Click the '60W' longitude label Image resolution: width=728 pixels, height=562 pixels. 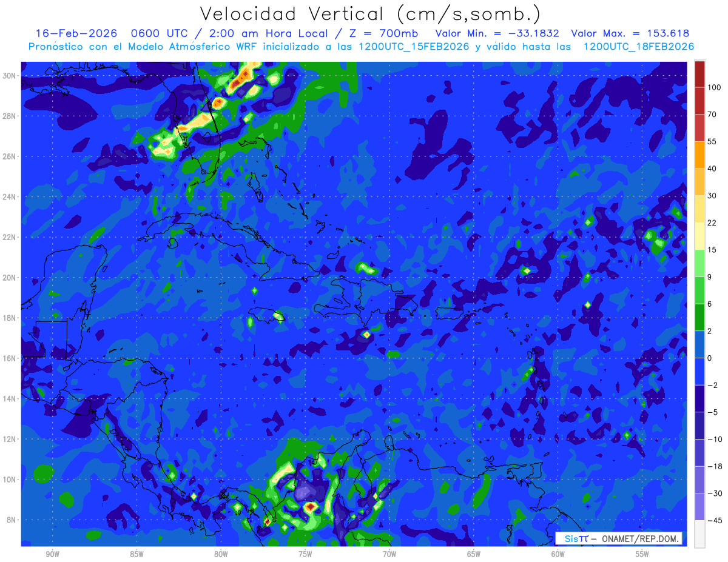point(558,554)
